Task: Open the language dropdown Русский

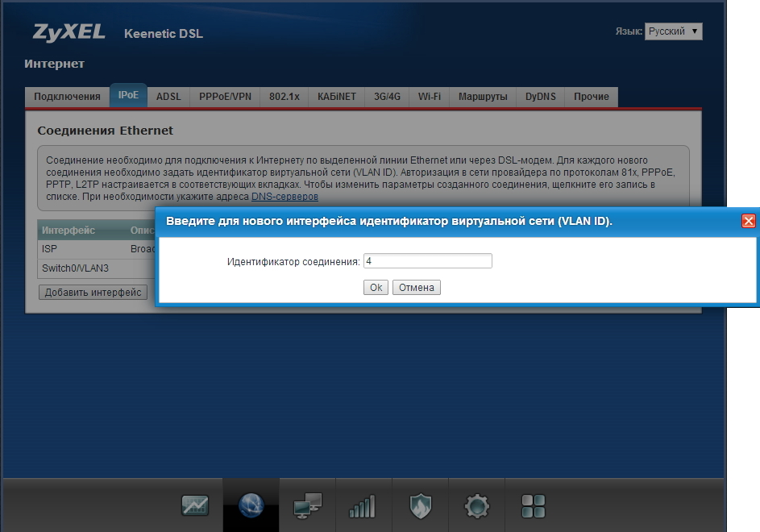Action: pyautogui.click(x=673, y=31)
